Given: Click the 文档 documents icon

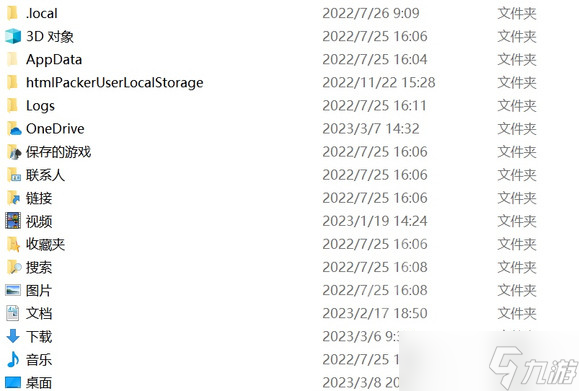Looking at the screenshot, I should [x=13, y=313].
